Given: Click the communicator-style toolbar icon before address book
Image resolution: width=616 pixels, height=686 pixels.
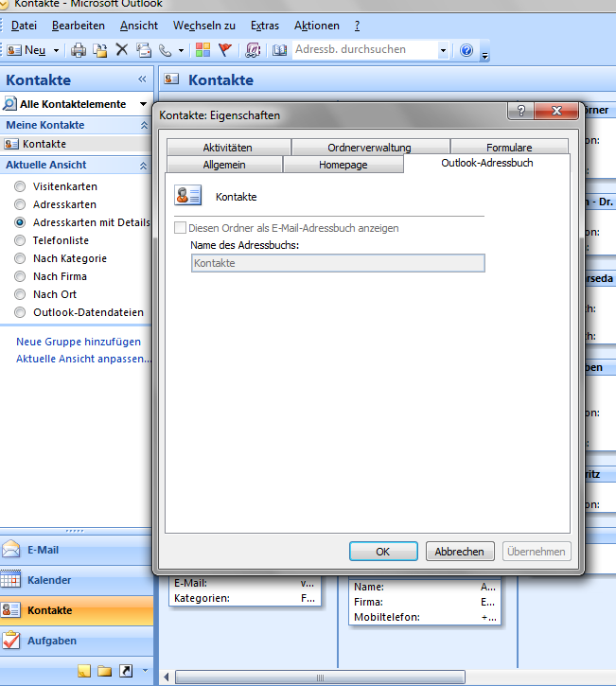Looking at the screenshot, I should coord(253,50).
